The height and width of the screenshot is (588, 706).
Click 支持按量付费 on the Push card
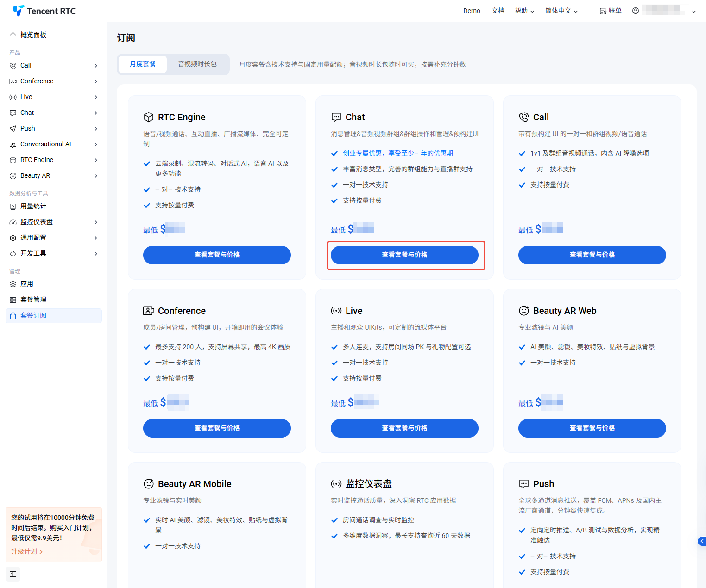pyautogui.click(x=550, y=572)
